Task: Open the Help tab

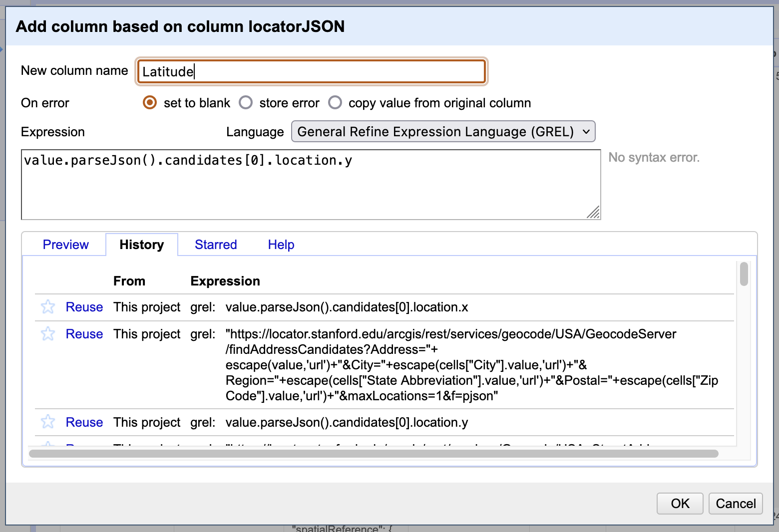Action: point(281,245)
